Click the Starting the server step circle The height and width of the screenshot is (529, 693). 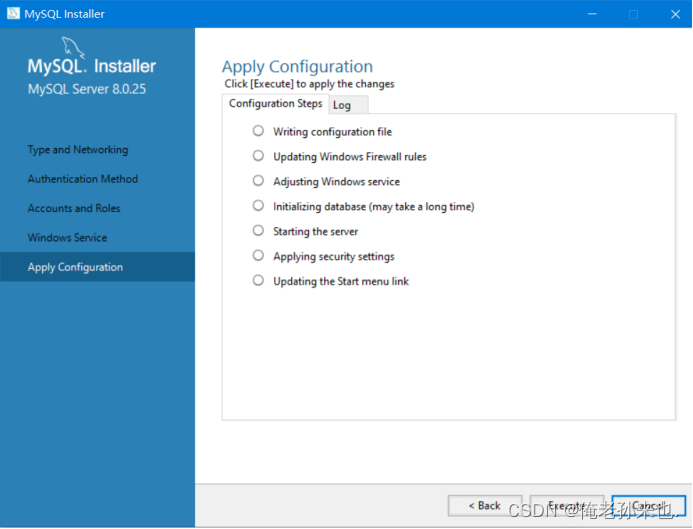258,231
